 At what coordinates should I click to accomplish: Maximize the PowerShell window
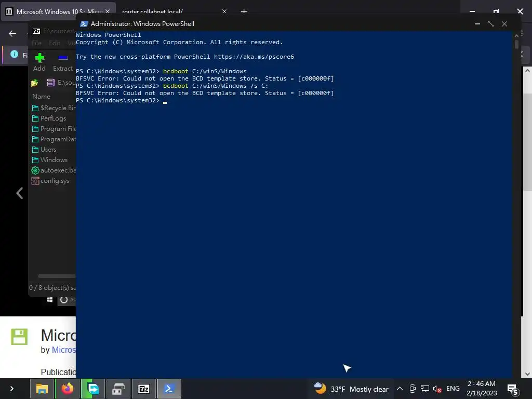pyautogui.click(x=491, y=24)
